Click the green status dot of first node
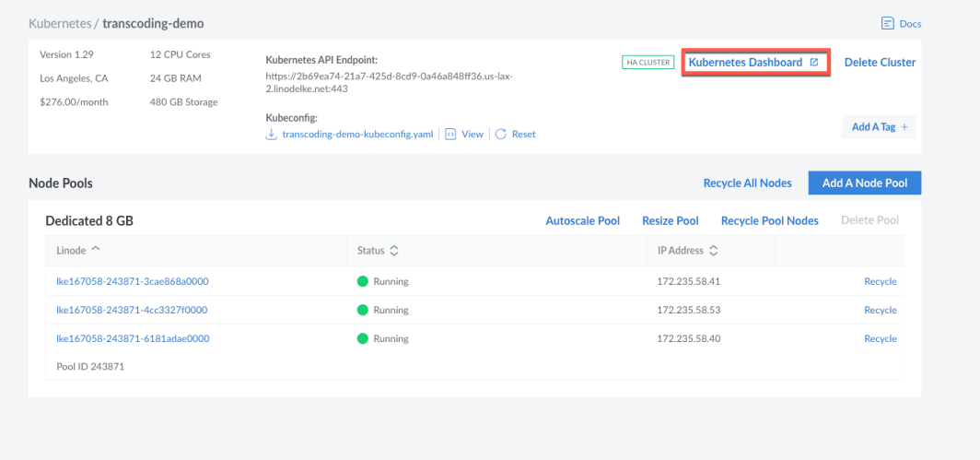Viewport: 980px width, 460px height. point(363,282)
